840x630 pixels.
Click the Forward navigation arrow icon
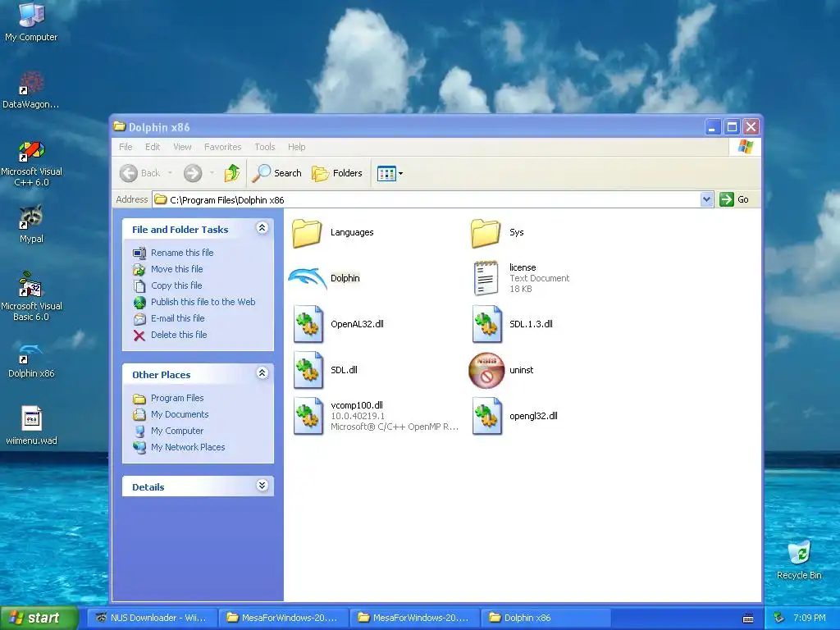coord(193,173)
